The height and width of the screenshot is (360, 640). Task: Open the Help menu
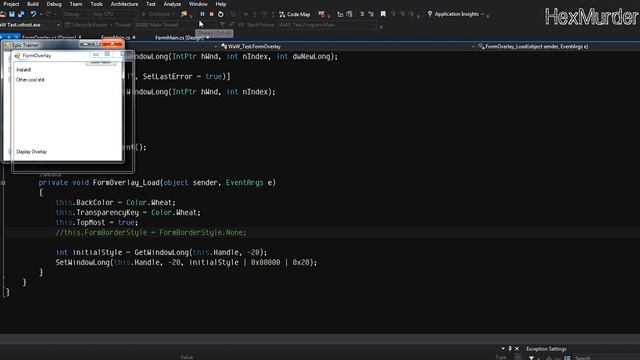click(x=221, y=4)
